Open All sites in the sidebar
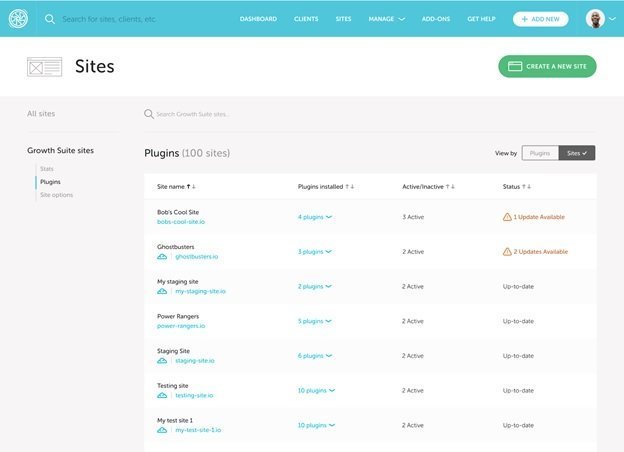The width and height of the screenshot is (624, 452). pyautogui.click(x=41, y=114)
